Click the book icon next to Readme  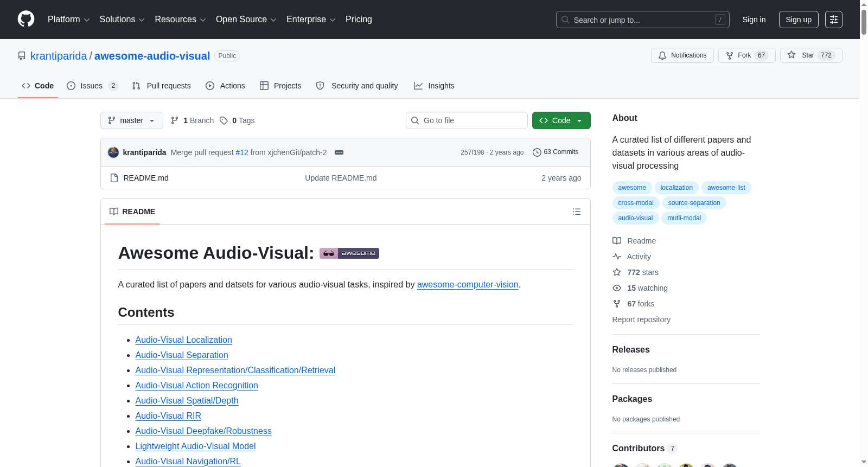coord(617,241)
